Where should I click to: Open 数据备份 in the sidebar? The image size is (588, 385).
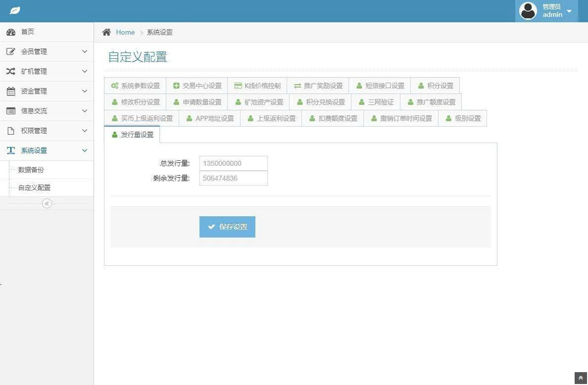pos(31,170)
